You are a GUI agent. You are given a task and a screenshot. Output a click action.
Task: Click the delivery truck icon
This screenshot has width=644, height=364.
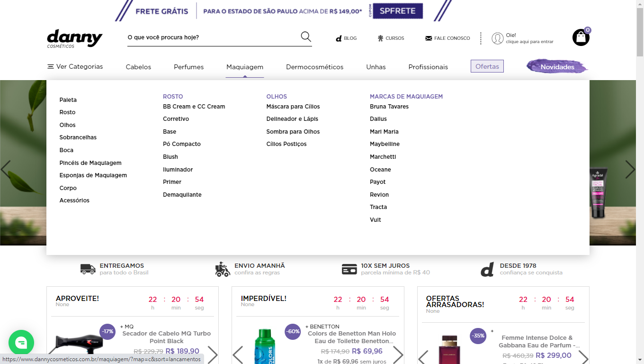88,269
